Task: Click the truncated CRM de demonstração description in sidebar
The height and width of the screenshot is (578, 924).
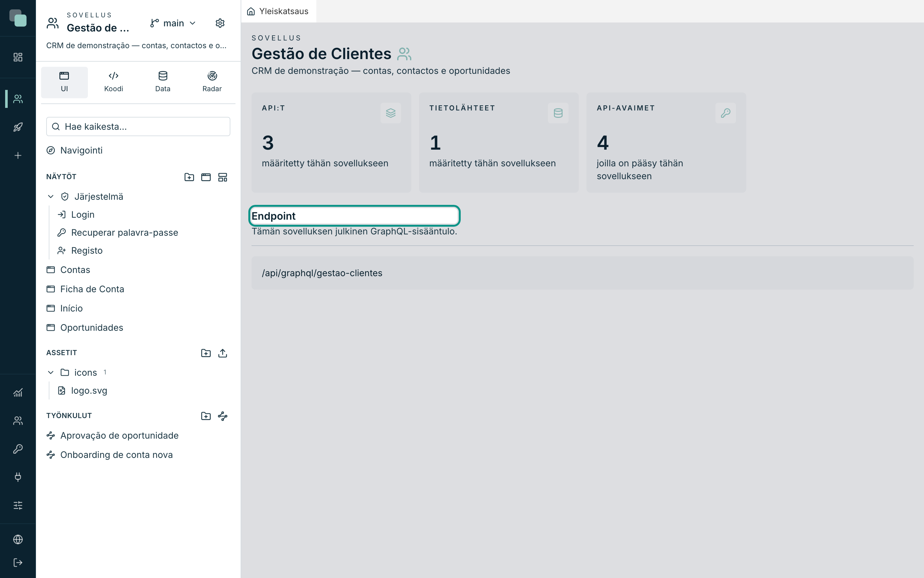Action: pyautogui.click(x=136, y=46)
